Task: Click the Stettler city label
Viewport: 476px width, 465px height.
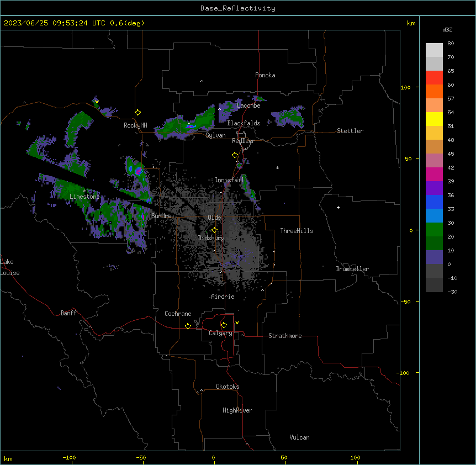Action: (x=350, y=131)
